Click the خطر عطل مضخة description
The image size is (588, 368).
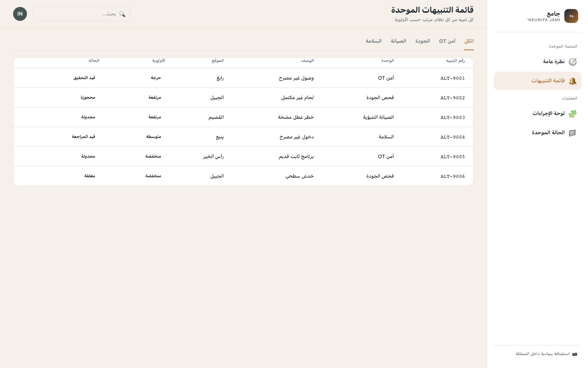point(296,117)
